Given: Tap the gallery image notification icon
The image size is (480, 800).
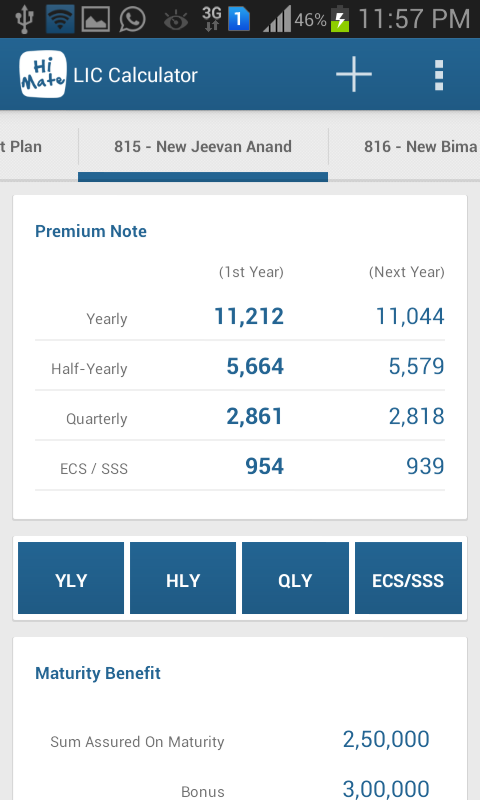Looking at the screenshot, I should (95, 19).
